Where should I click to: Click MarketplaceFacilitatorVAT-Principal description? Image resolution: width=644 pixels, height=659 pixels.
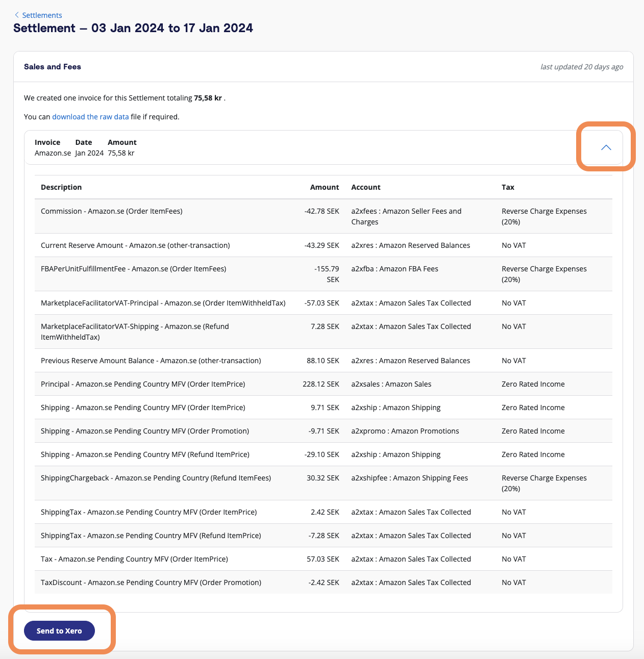click(163, 303)
